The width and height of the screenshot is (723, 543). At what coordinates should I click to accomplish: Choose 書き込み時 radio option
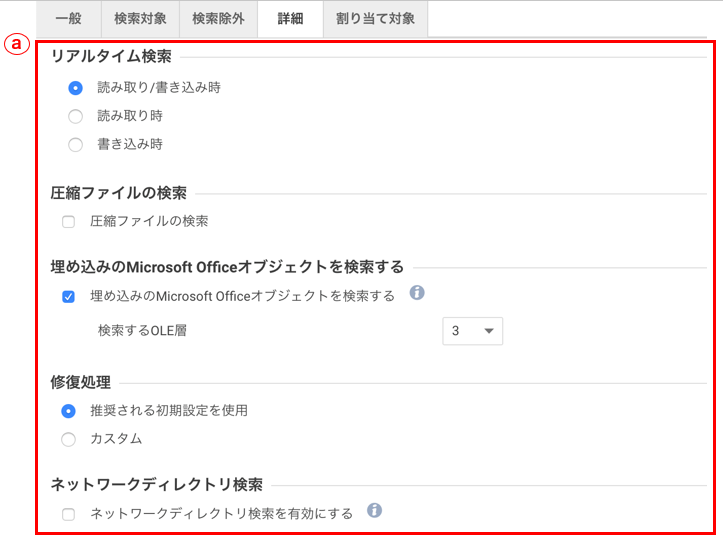pos(76,144)
